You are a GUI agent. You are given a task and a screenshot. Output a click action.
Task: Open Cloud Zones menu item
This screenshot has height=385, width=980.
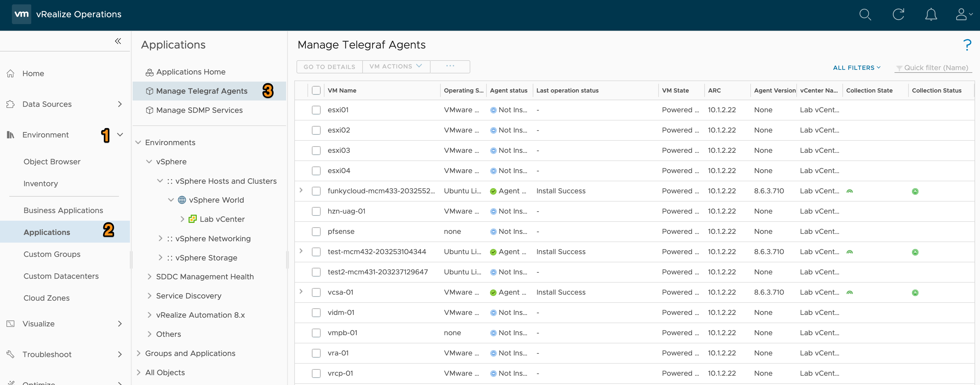46,298
